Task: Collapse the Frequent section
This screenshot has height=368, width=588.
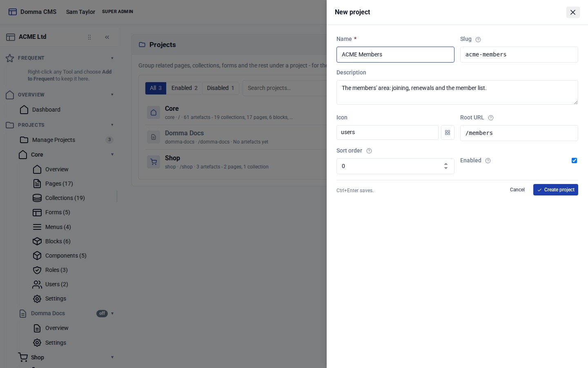Action: coord(112,58)
